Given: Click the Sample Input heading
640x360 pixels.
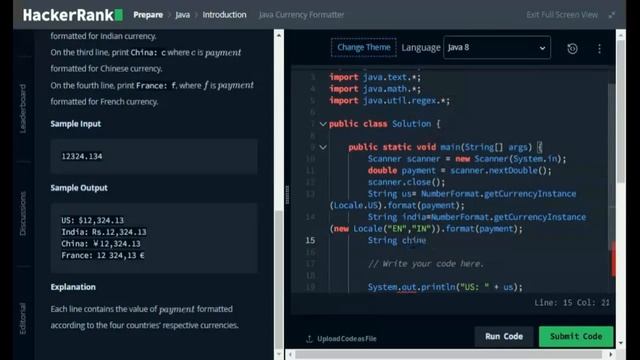Looking at the screenshot, I should point(76,124).
